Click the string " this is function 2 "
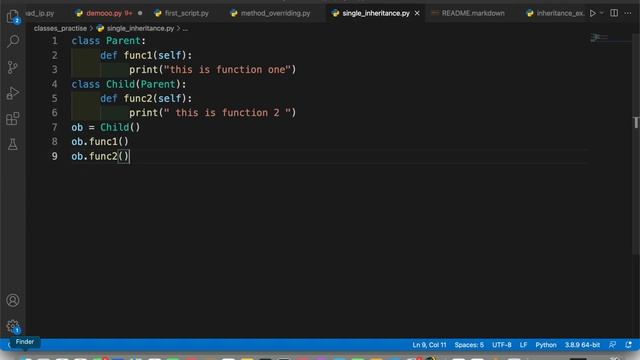This screenshot has width=640, height=360. [227, 113]
